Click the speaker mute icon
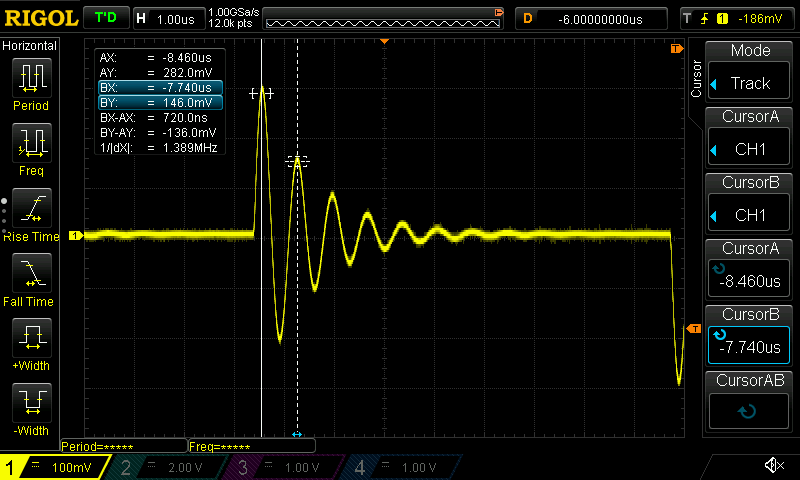This screenshot has height=480, width=800. point(773,466)
